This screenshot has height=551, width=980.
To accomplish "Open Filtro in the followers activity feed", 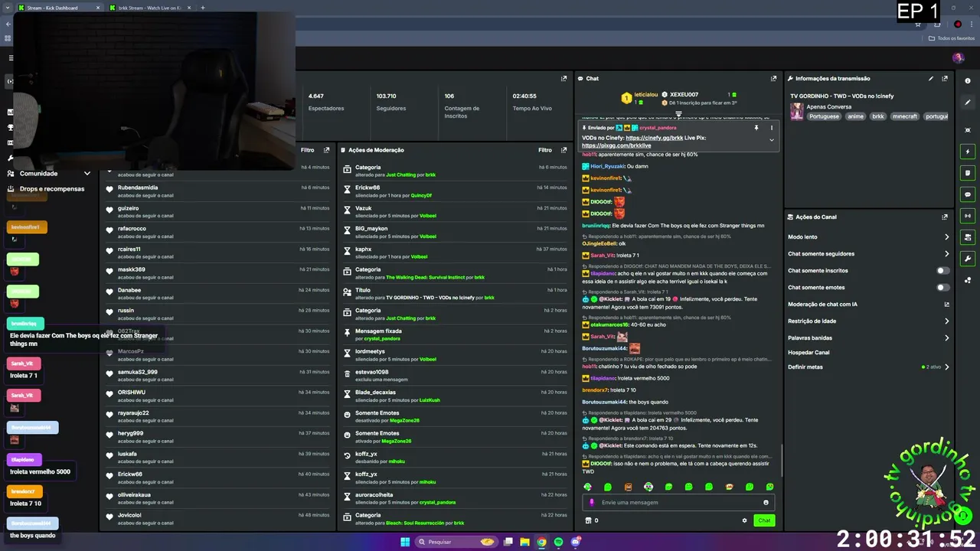I will [307, 150].
